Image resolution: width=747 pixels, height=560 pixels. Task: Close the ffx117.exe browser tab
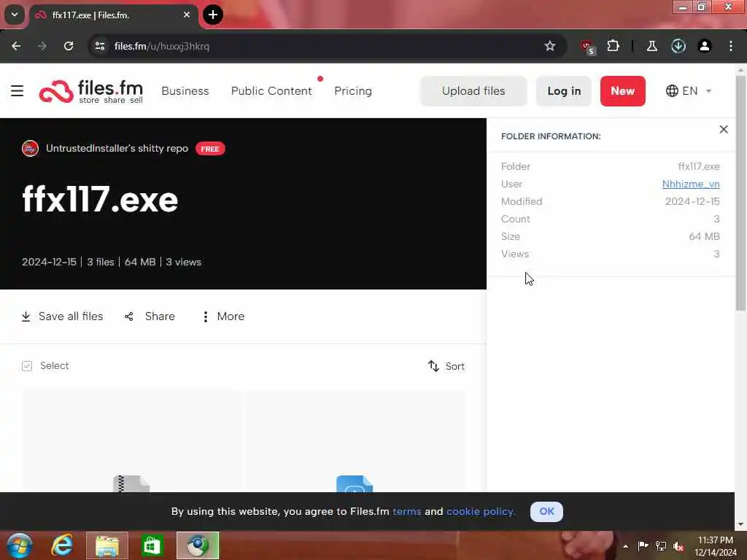click(186, 15)
